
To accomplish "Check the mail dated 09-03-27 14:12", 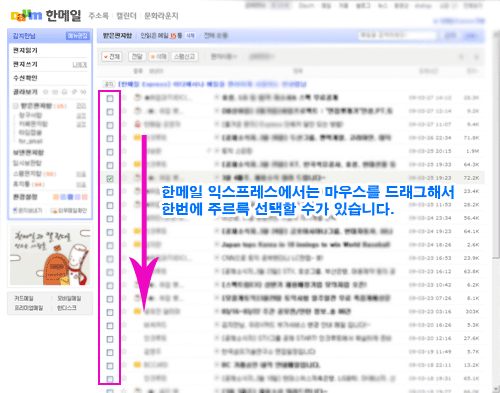I will point(110,98).
